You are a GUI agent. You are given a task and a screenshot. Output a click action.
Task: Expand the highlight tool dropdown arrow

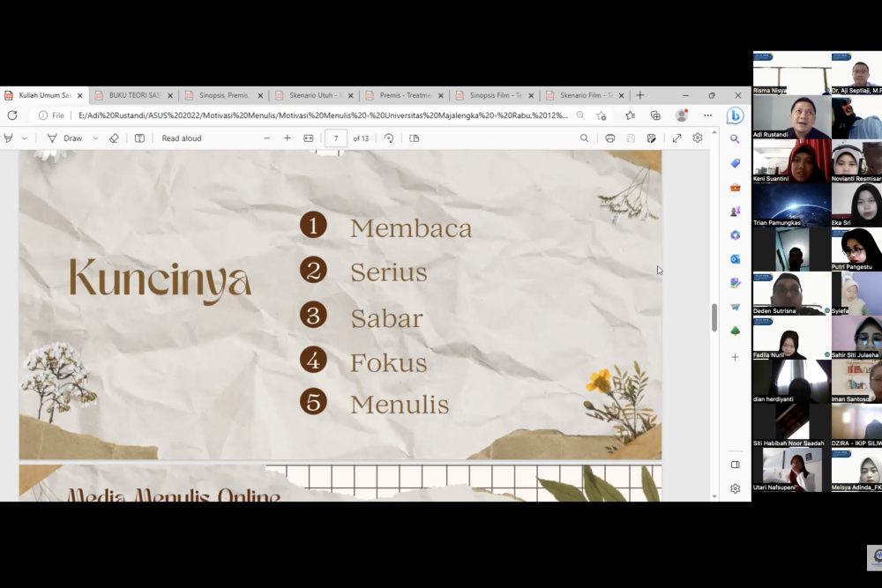24,138
